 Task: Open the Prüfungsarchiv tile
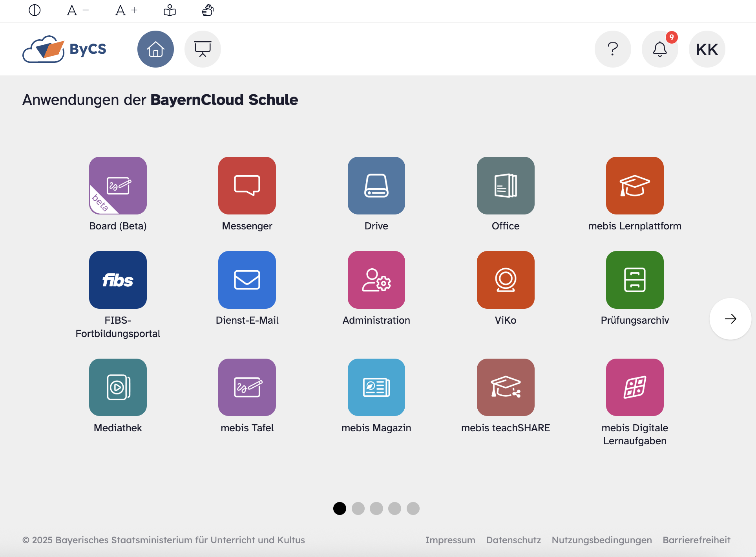[x=634, y=280]
